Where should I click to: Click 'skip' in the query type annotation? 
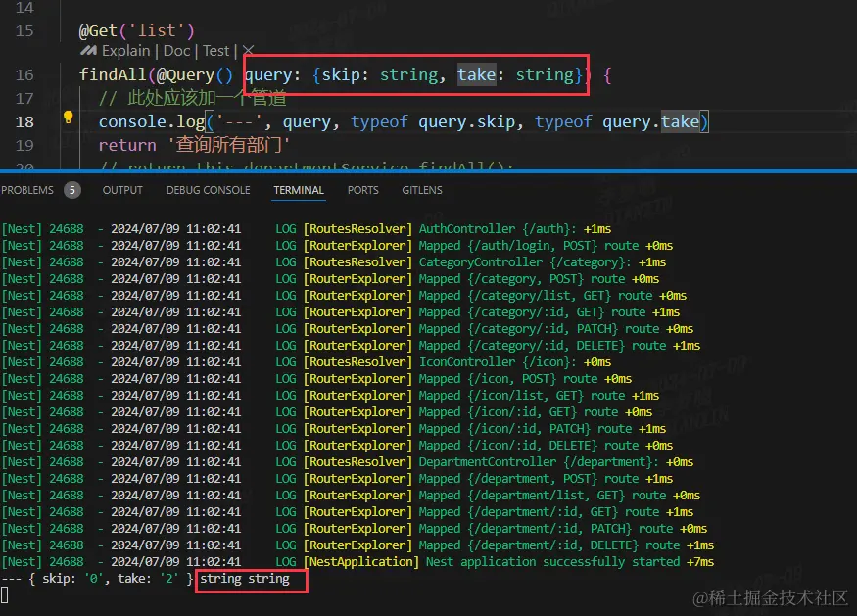tap(341, 74)
